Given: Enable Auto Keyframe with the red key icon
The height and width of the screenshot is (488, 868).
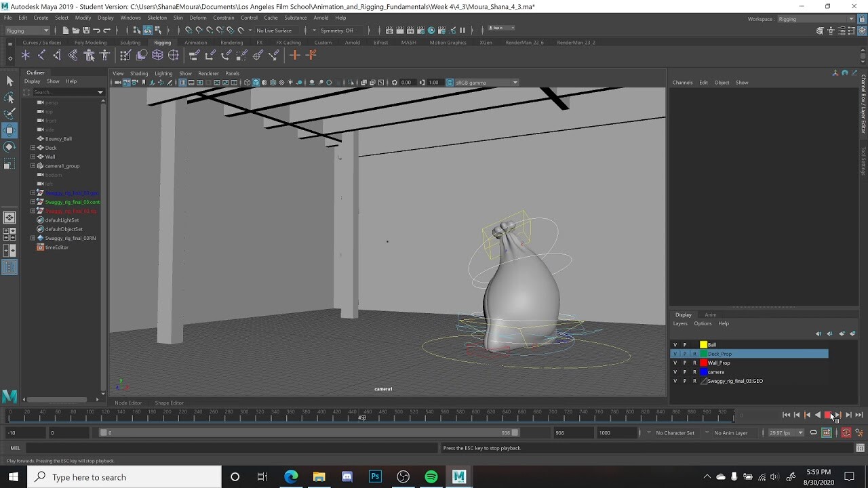Looking at the screenshot, I should pyautogui.click(x=846, y=432).
